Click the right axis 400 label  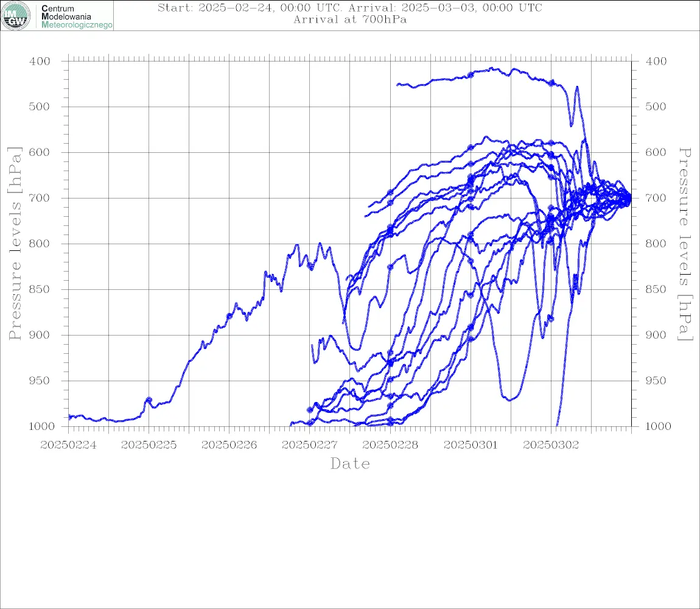click(656, 62)
